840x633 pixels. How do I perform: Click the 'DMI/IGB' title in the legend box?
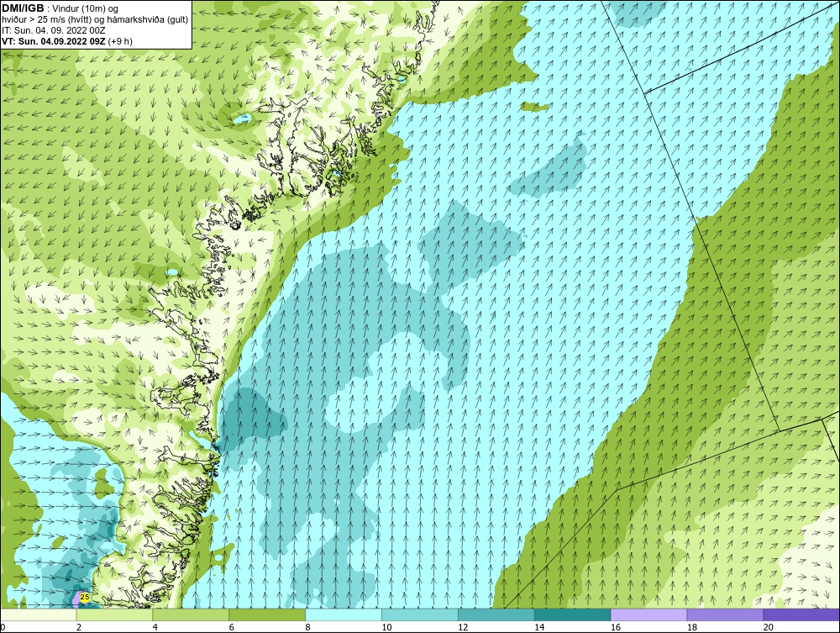(x=23, y=8)
